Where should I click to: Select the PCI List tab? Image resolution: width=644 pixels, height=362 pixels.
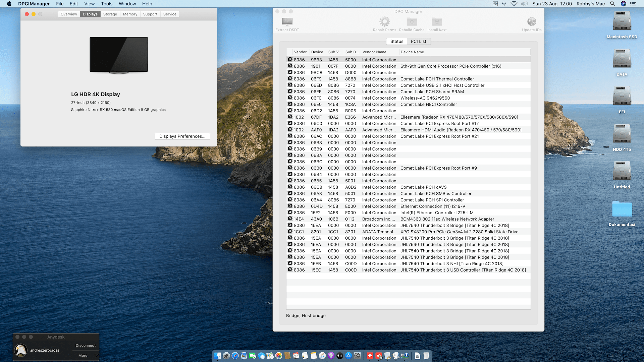pyautogui.click(x=419, y=41)
